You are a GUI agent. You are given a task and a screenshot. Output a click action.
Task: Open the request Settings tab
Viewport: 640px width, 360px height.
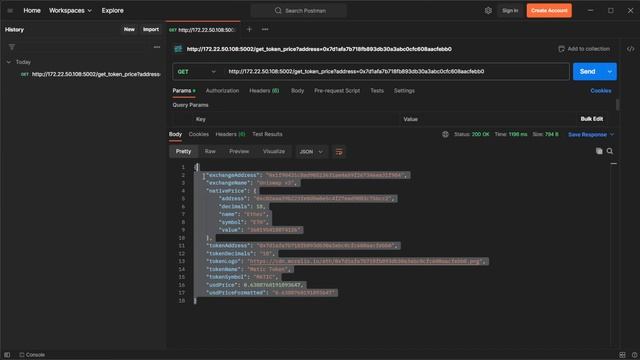coord(404,91)
